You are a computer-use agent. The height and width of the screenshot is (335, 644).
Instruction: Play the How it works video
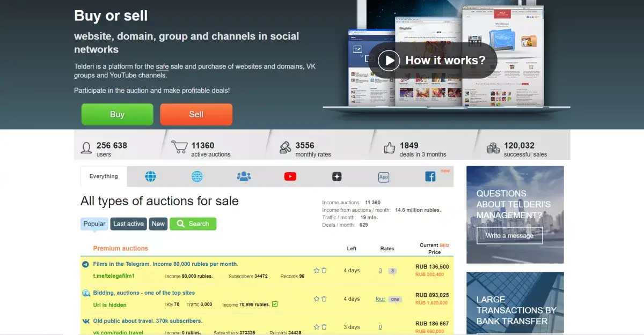click(433, 60)
